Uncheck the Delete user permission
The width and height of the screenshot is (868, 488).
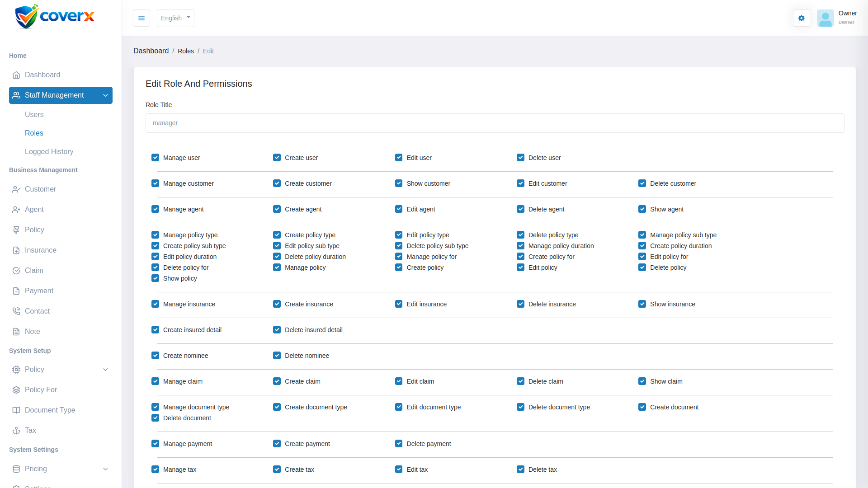point(520,158)
